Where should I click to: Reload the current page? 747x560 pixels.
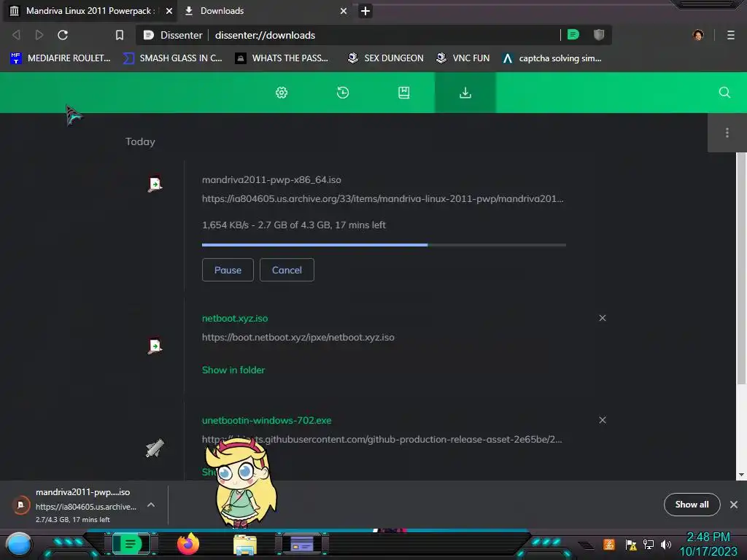coord(63,35)
